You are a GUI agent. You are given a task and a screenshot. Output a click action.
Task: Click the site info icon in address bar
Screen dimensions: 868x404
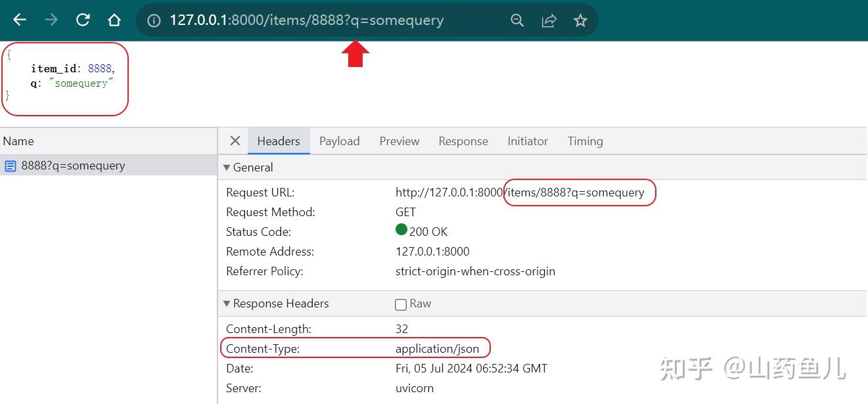click(x=153, y=20)
